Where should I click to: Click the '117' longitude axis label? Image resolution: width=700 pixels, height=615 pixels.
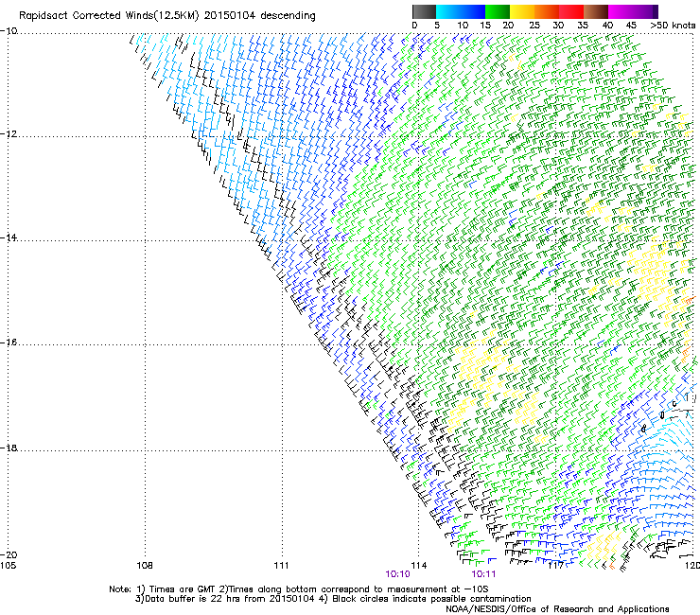(555, 566)
